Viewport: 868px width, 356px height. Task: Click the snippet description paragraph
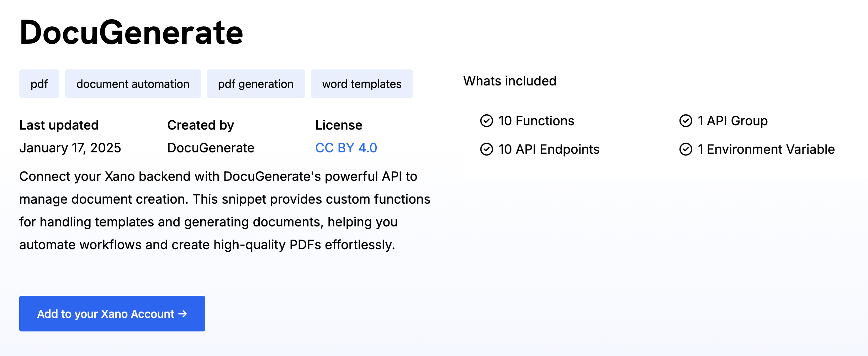point(225,210)
